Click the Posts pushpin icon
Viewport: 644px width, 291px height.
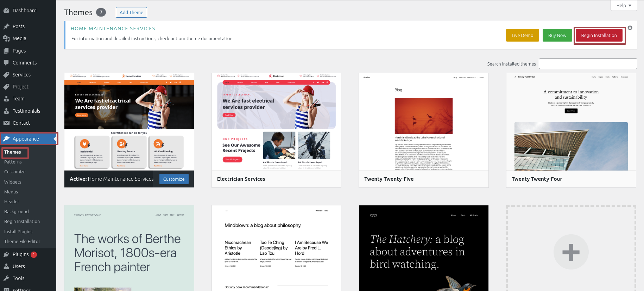6,26
